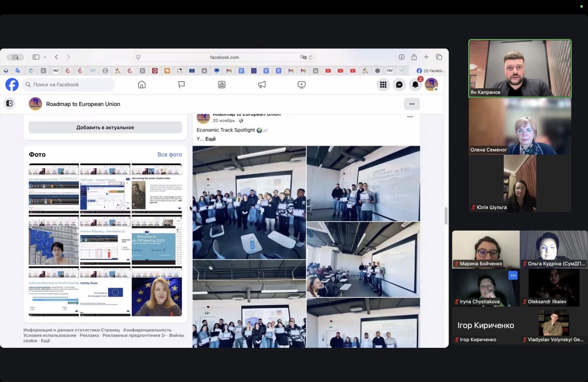This screenshot has height=382, width=588.
Task: Click the translate icon in address bar
Action: pyautogui.click(x=303, y=57)
